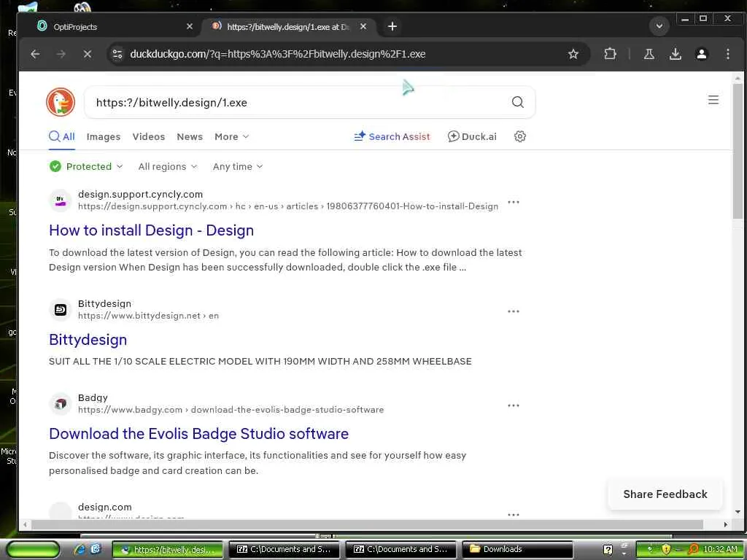This screenshot has width=747, height=560.
Task: Open options for Bittydesign result
Action: click(513, 311)
